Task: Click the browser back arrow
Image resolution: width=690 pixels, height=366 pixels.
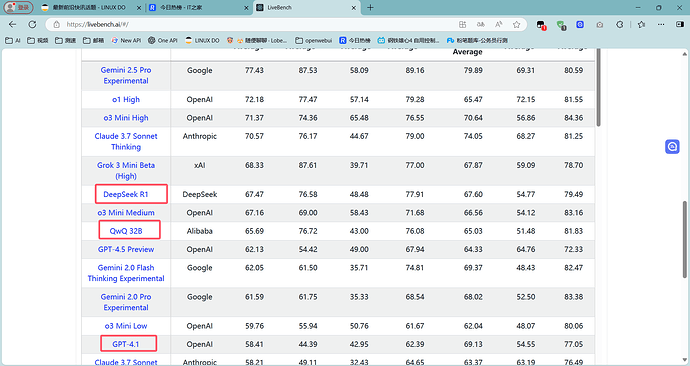Action: coord(12,25)
